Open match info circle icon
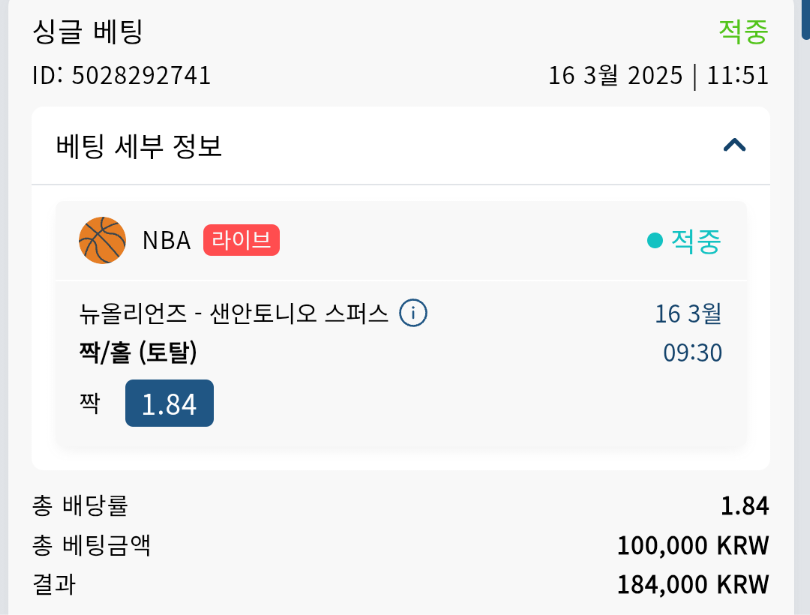810x615 pixels. click(413, 313)
